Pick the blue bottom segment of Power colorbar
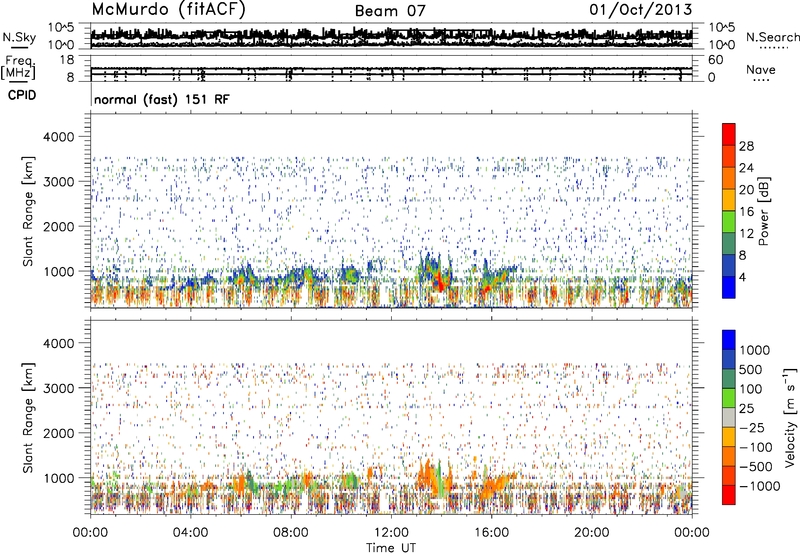 click(x=729, y=287)
